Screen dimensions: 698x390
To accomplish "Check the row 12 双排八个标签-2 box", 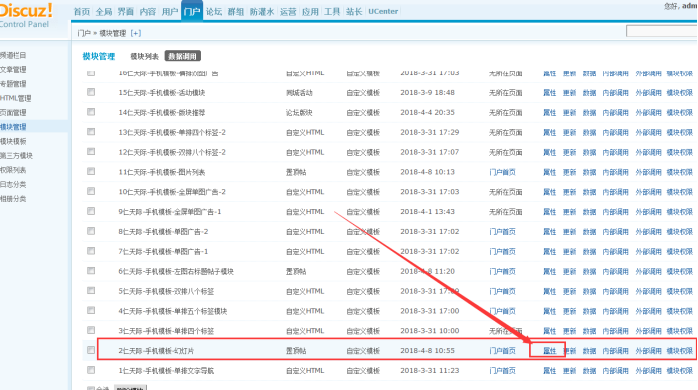I will [91, 151].
